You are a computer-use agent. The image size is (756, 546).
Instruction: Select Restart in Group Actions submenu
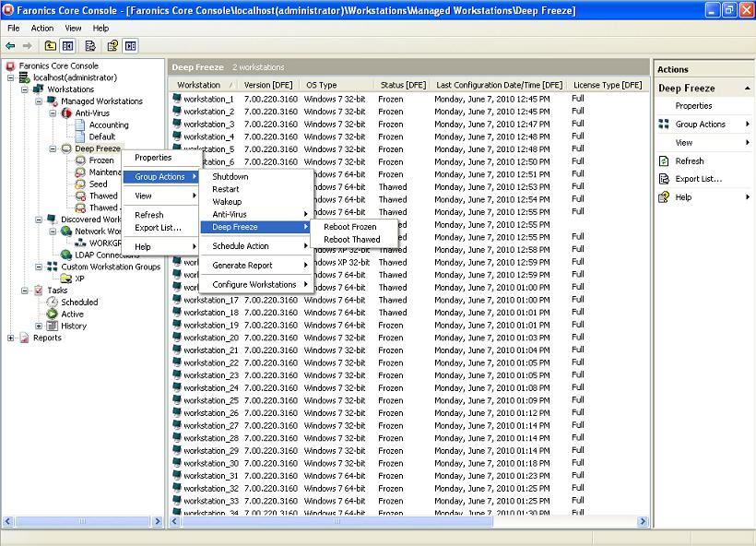255,189
